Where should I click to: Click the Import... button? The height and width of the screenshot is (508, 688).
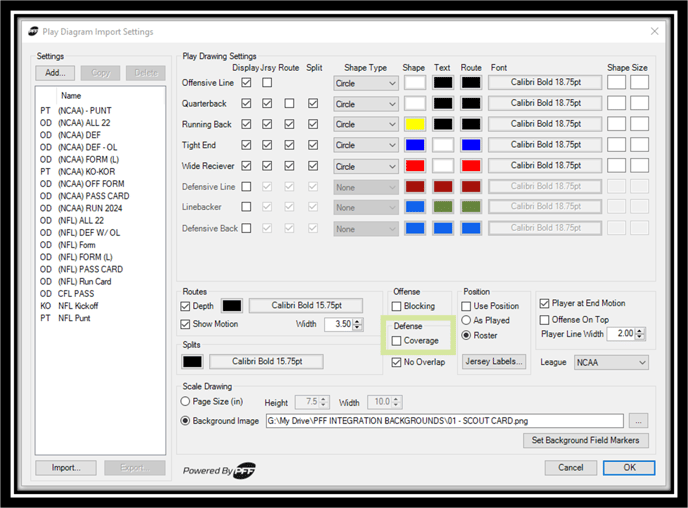tap(66, 468)
